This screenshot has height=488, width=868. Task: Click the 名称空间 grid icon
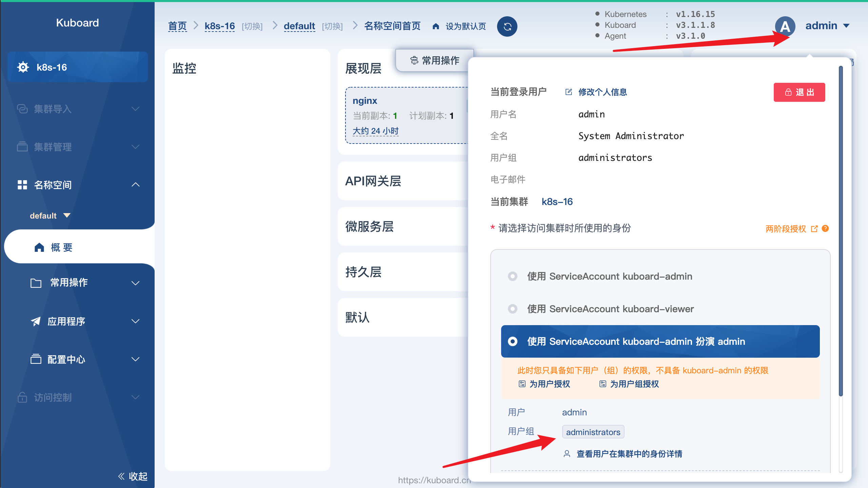click(22, 185)
